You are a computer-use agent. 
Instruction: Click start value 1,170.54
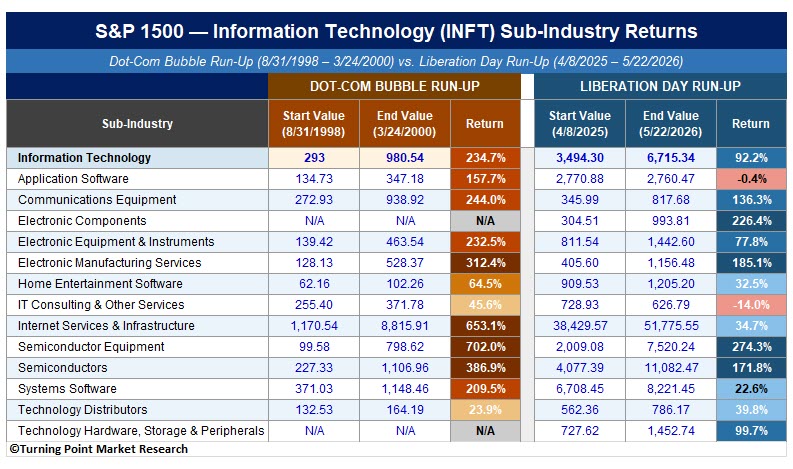[x=314, y=326]
